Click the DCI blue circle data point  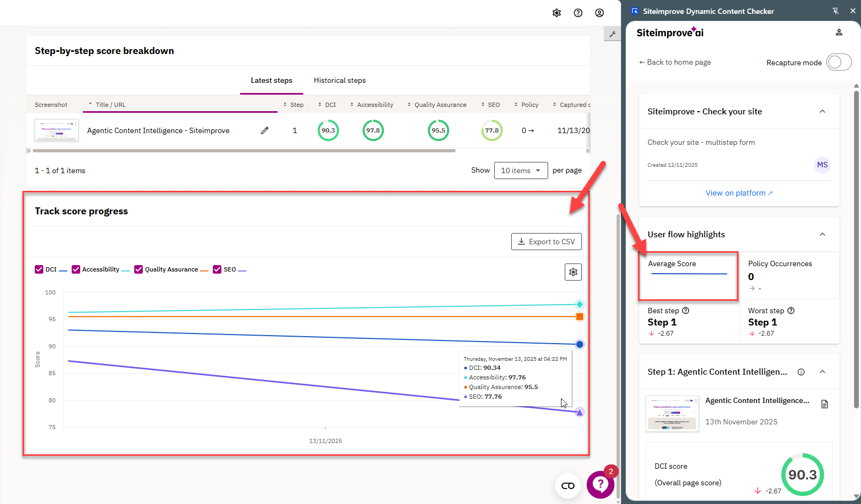[580, 344]
